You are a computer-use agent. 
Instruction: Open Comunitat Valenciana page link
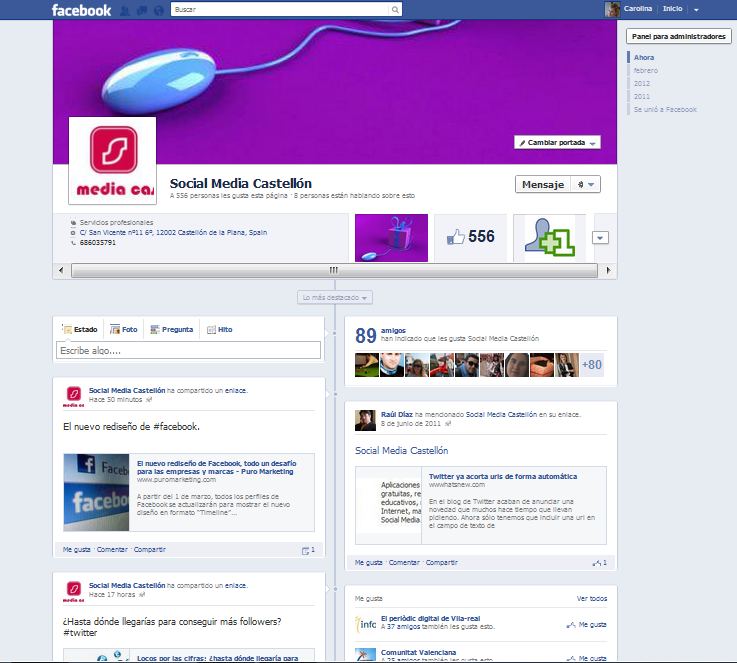point(418,652)
